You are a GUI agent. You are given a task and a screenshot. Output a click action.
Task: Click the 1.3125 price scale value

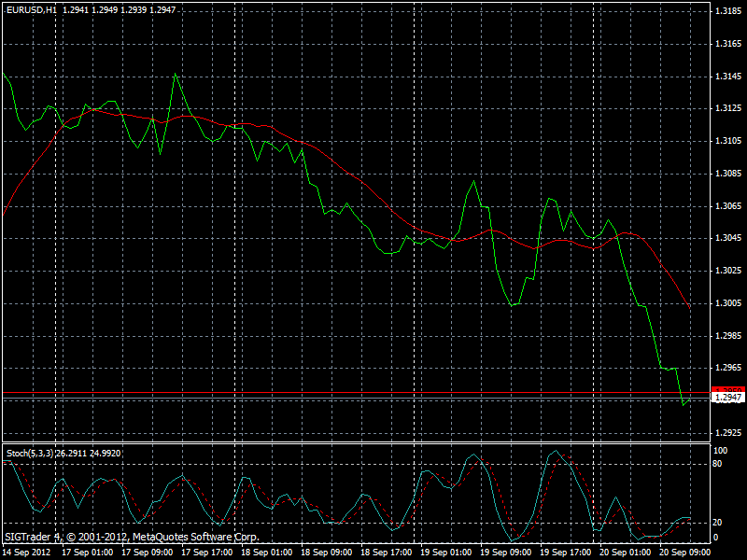click(728, 108)
